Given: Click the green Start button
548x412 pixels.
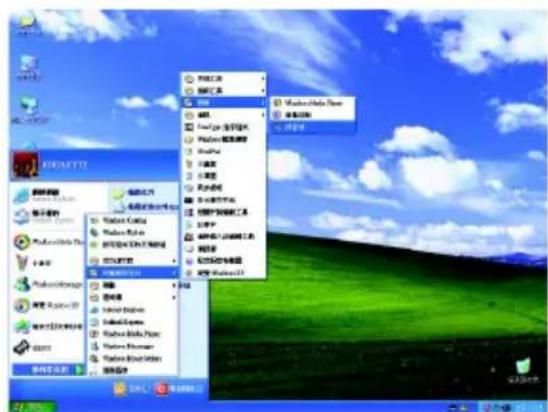Looking at the screenshot, I should [32, 407].
